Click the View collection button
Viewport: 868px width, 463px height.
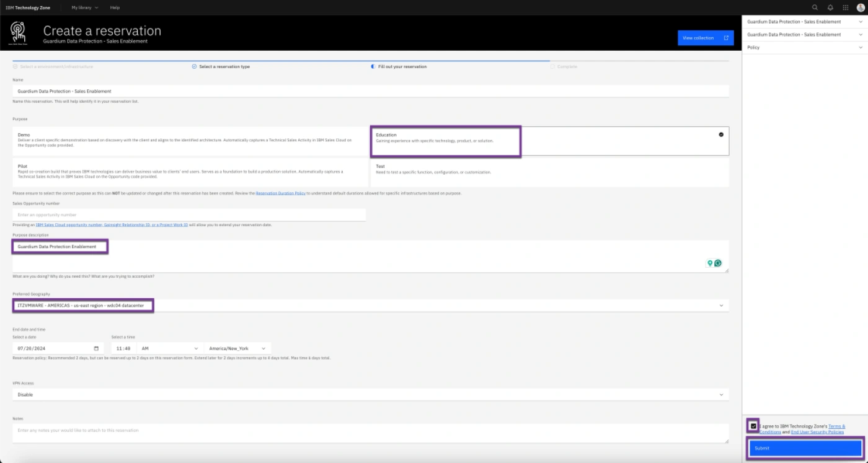tap(706, 38)
